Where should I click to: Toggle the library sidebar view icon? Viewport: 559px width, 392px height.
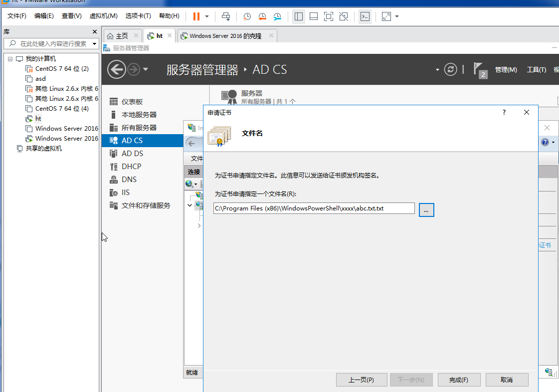299,16
